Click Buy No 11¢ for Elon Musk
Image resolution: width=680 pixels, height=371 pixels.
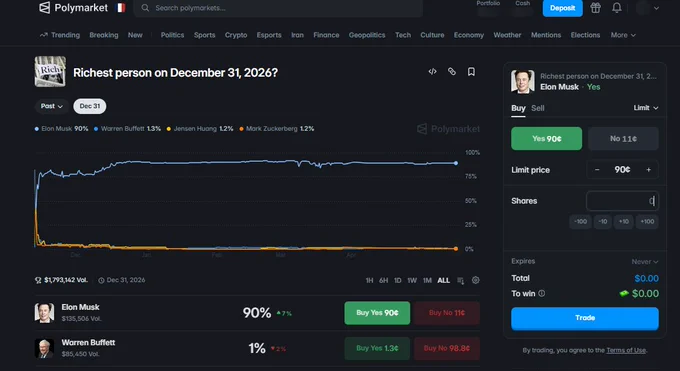point(447,313)
